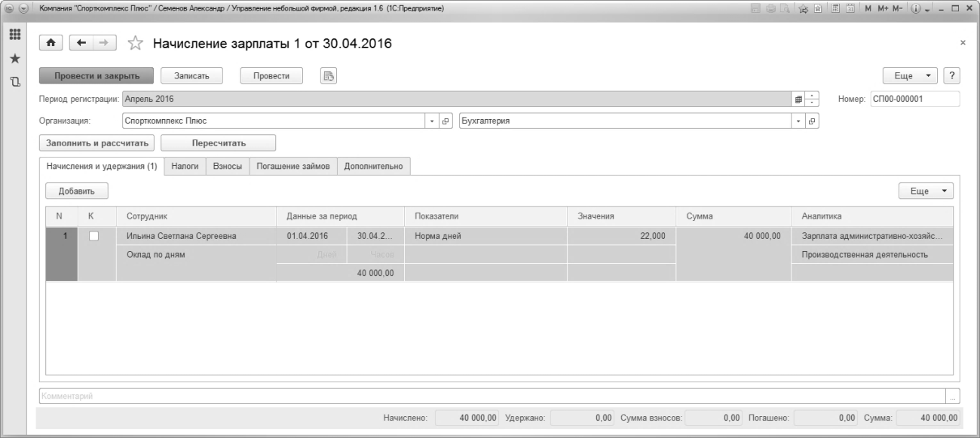
Task: Switch to the Налоги tab
Action: 185,167
